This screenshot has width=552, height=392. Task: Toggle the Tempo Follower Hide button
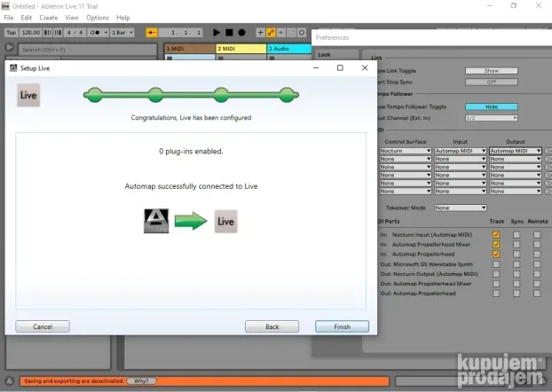click(x=492, y=106)
